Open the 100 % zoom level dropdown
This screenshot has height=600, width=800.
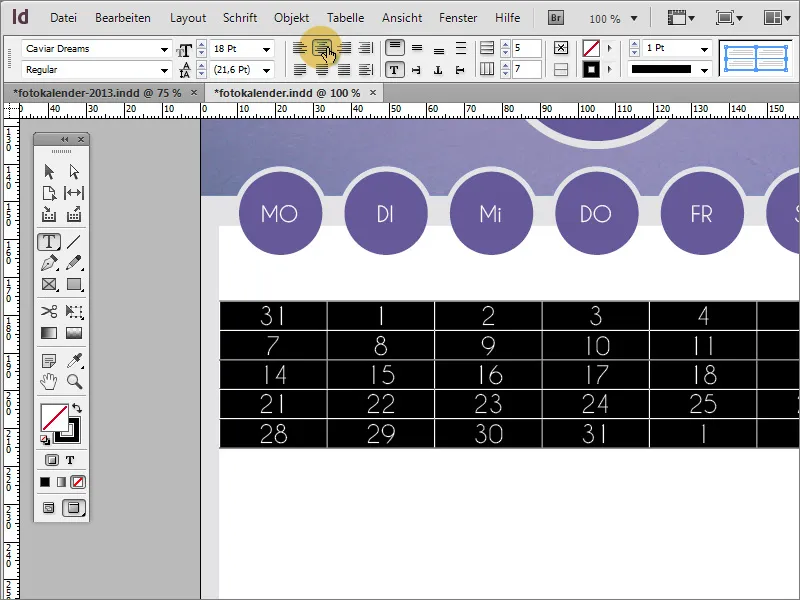point(634,18)
